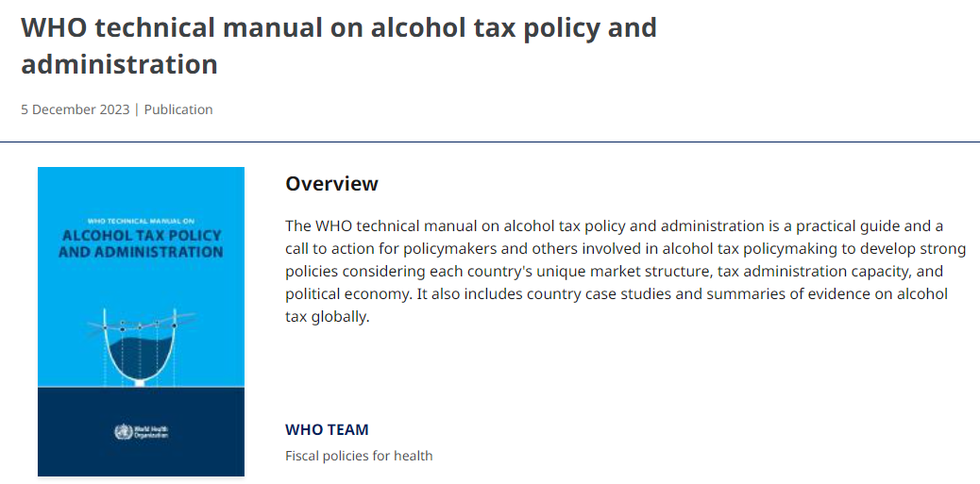Open the alcohol tax manual cover thumbnail
This screenshot has height=484, width=980.
pos(141,322)
